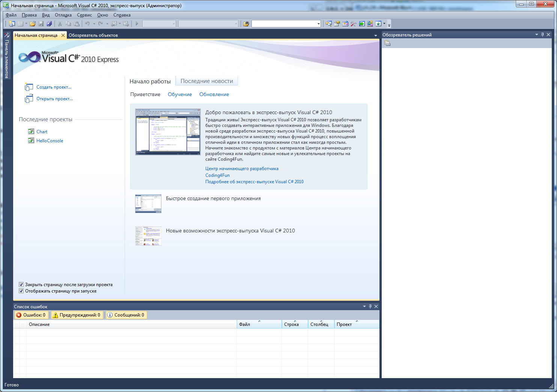Click the Undo arrow icon
This screenshot has width=557, height=392.
87,24
